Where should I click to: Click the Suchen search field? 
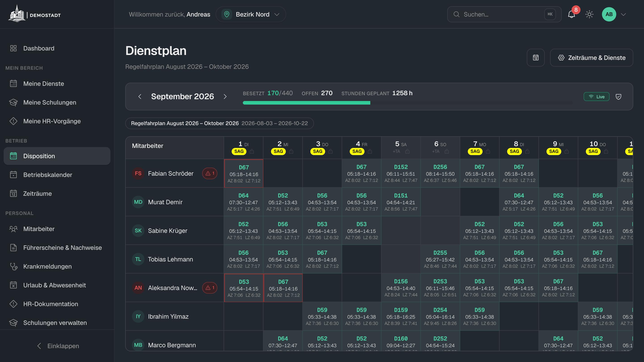click(504, 15)
